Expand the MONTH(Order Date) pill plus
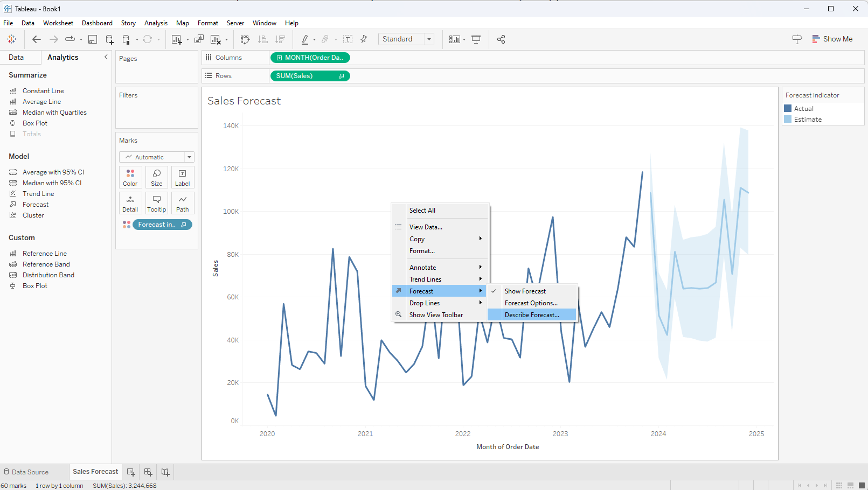This screenshot has height=490, width=868. click(279, 58)
